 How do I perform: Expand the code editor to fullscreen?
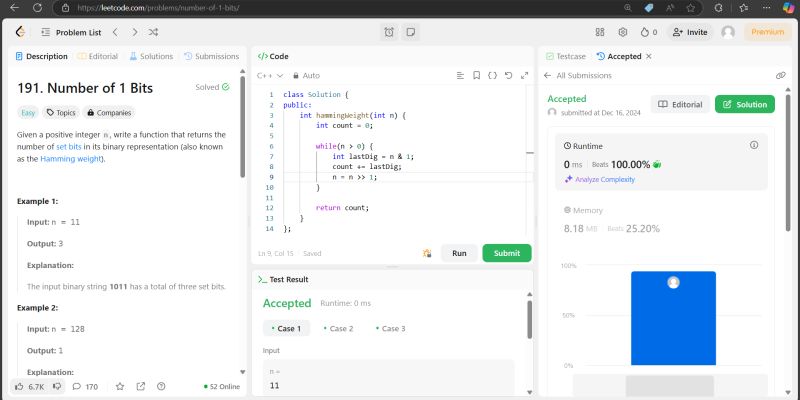pos(524,76)
